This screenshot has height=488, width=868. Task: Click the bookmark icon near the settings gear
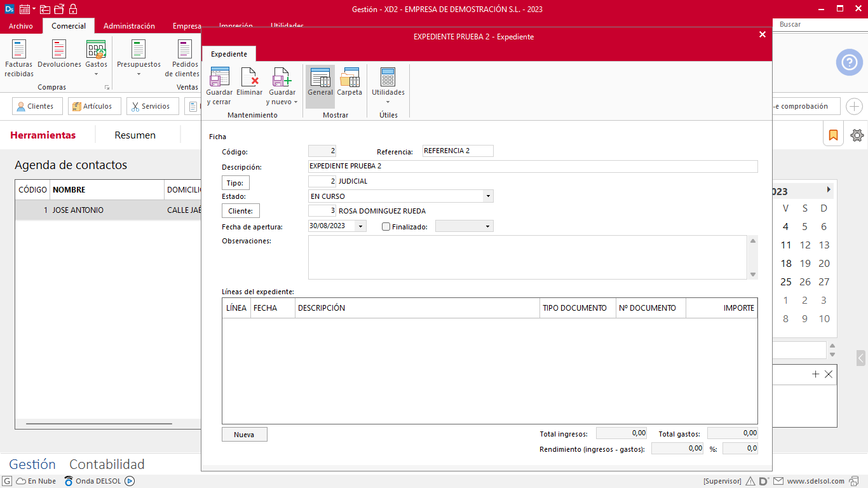click(x=833, y=135)
